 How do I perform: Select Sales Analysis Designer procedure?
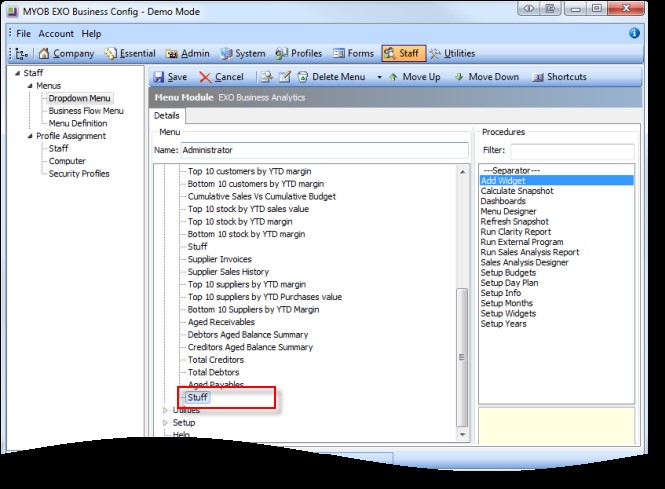click(525, 262)
